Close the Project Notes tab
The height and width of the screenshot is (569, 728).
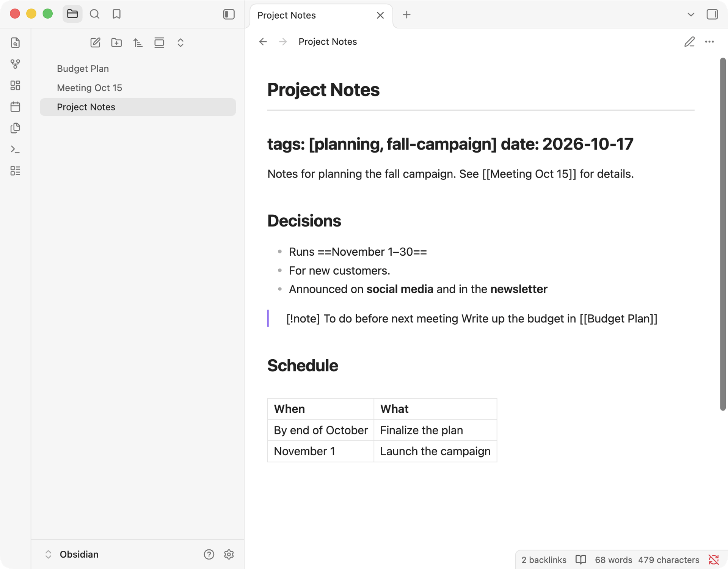coord(380,15)
